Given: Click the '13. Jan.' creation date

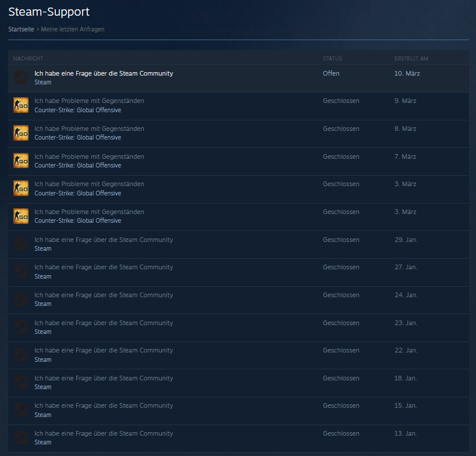Looking at the screenshot, I should 406,433.
